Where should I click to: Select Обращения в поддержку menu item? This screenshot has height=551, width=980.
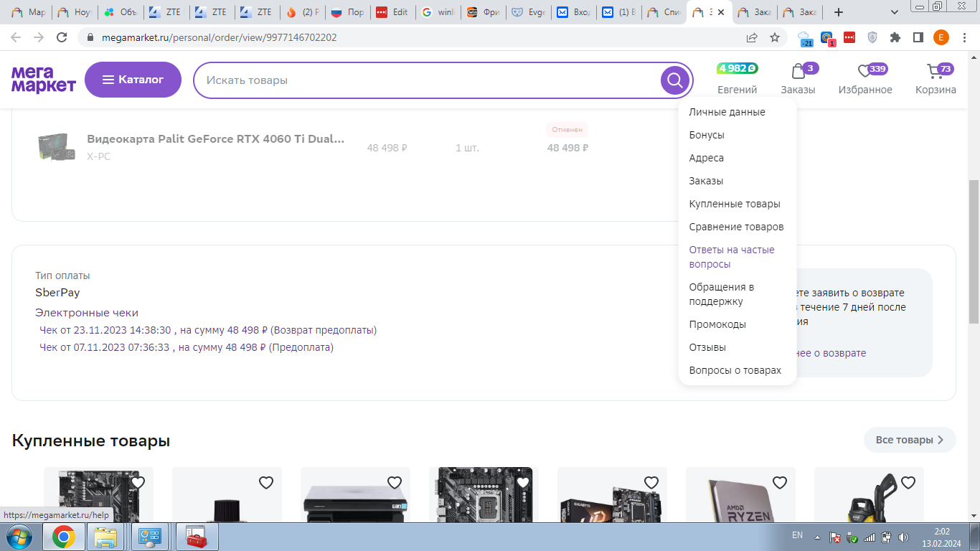pyautogui.click(x=722, y=294)
